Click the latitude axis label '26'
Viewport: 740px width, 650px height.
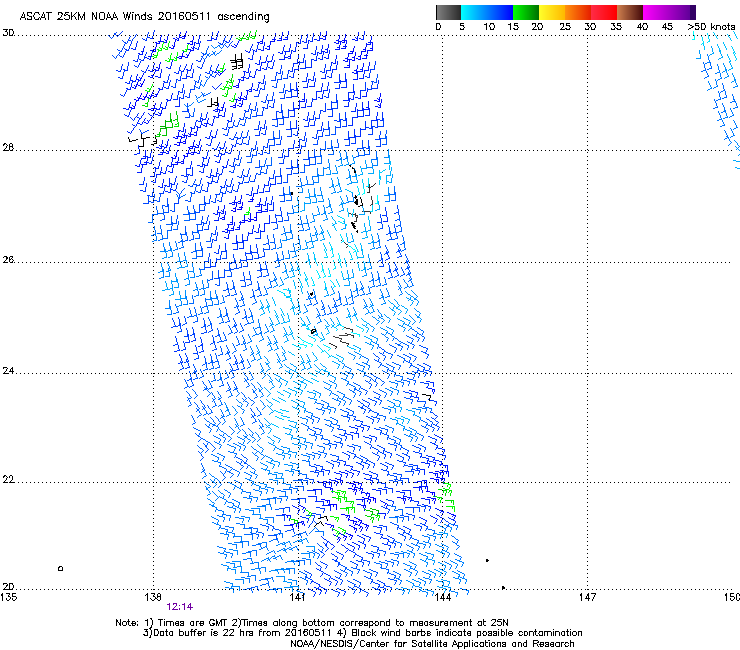pyautogui.click(x=8, y=259)
